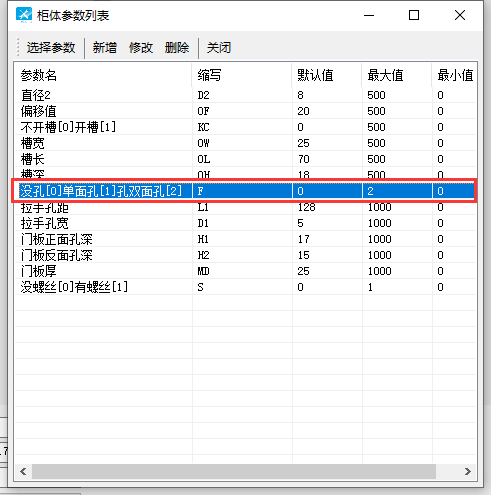Image resolution: width=491 pixels, height=495 pixels.
Task: Select the 没螺丝[0]有螺丝[1] row
Action: click(245, 287)
